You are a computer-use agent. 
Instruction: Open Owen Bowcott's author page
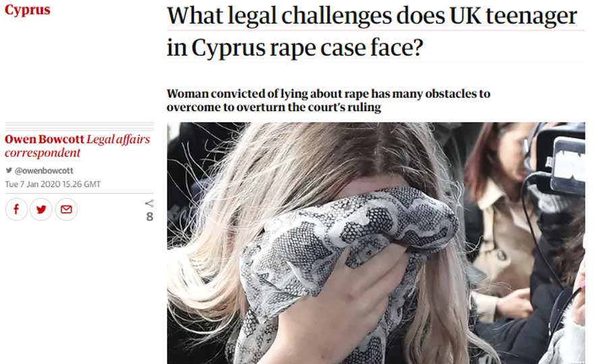click(45, 139)
